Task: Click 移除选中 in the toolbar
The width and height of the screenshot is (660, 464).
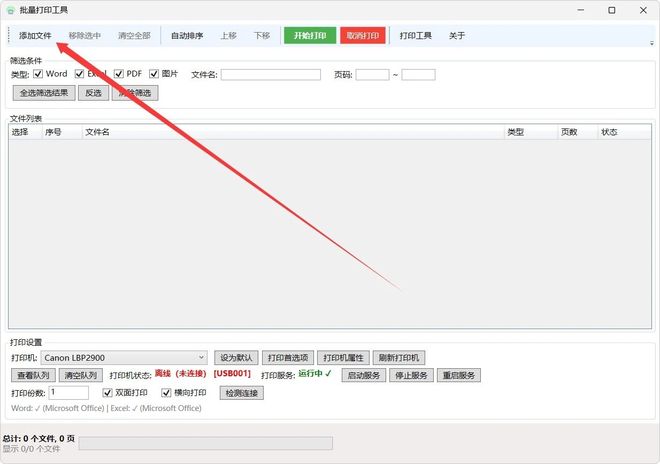Action: [85, 36]
